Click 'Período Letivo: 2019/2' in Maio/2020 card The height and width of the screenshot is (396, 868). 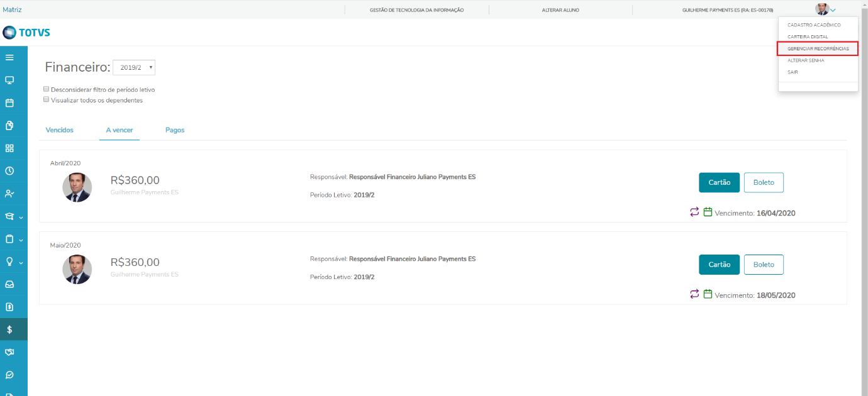click(x=342, y=277)
